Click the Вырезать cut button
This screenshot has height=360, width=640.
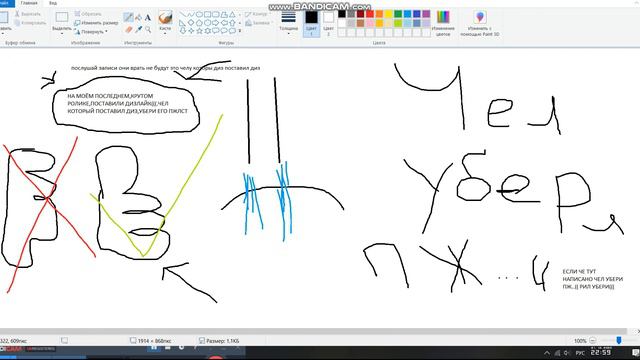coord(27,14)
